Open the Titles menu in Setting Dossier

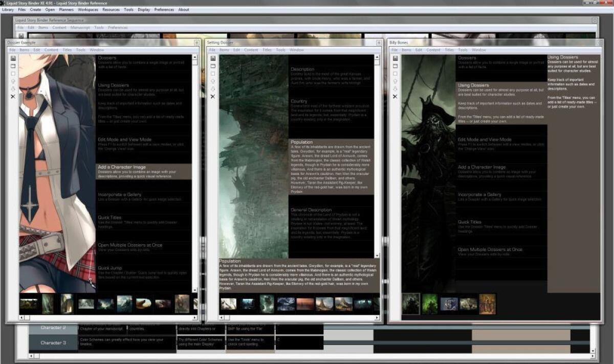click(267, 50)
